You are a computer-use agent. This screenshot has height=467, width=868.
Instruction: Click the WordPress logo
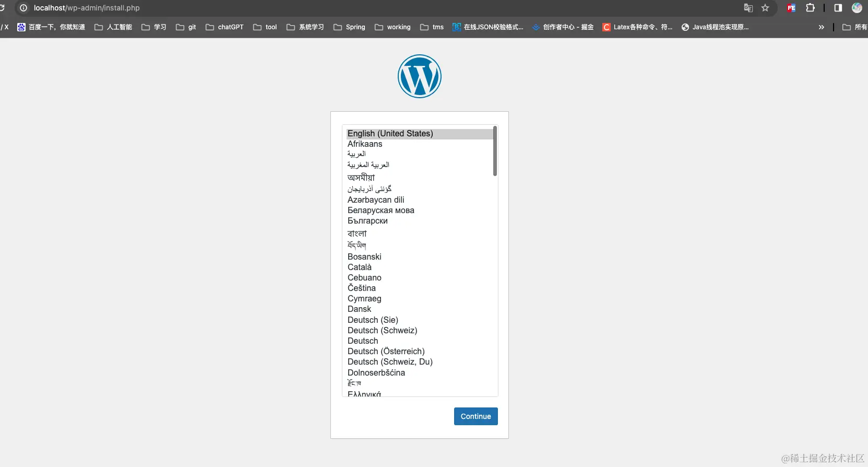(x=420, y=76)
